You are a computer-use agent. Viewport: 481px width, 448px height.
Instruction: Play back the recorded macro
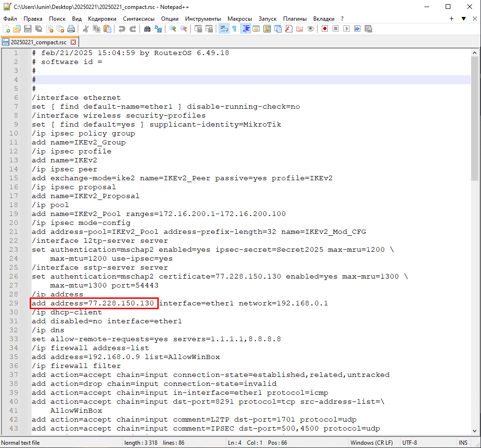point(347,29)
